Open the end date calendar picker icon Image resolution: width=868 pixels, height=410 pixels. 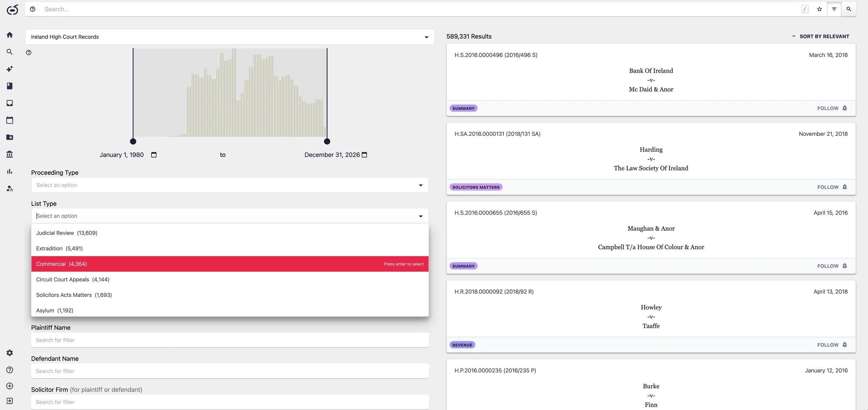tap(365, 155)
